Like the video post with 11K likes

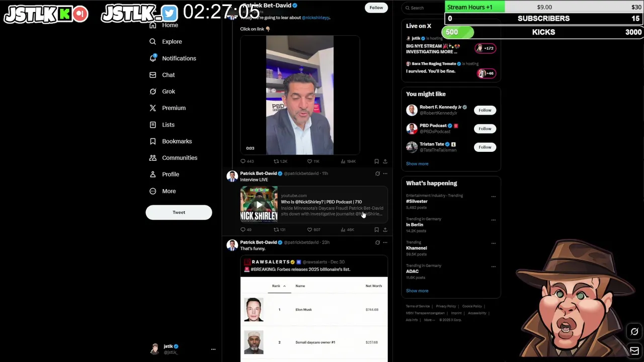pyautogui.click(x=313, y=161)
